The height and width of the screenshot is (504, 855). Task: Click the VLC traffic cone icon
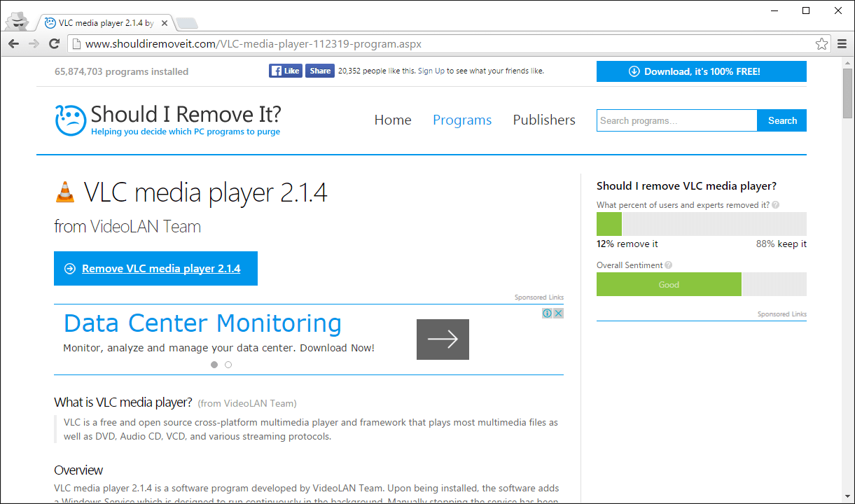coord(64,192)
